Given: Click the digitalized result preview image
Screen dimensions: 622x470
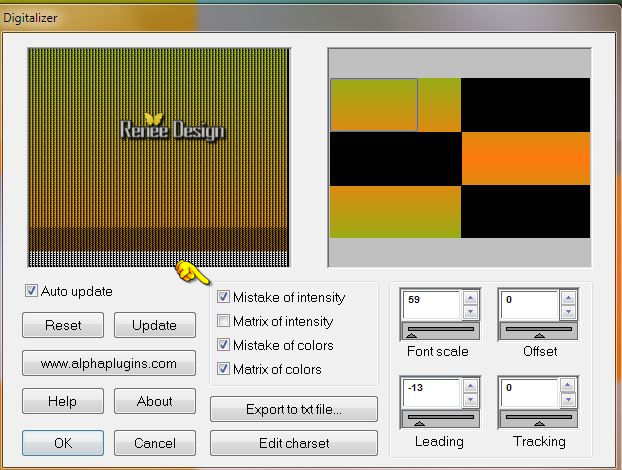Looking at the screenshot, I should coord(159,157).
